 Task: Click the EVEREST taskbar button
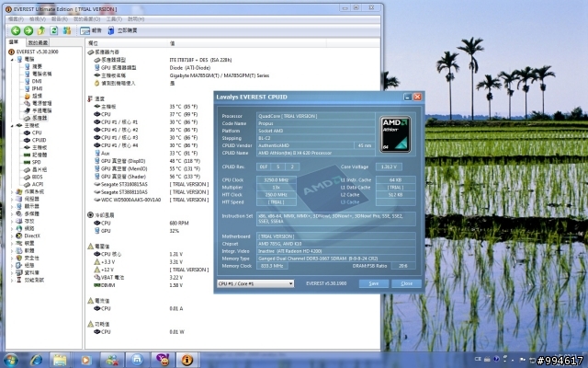[x=187, y=360]
